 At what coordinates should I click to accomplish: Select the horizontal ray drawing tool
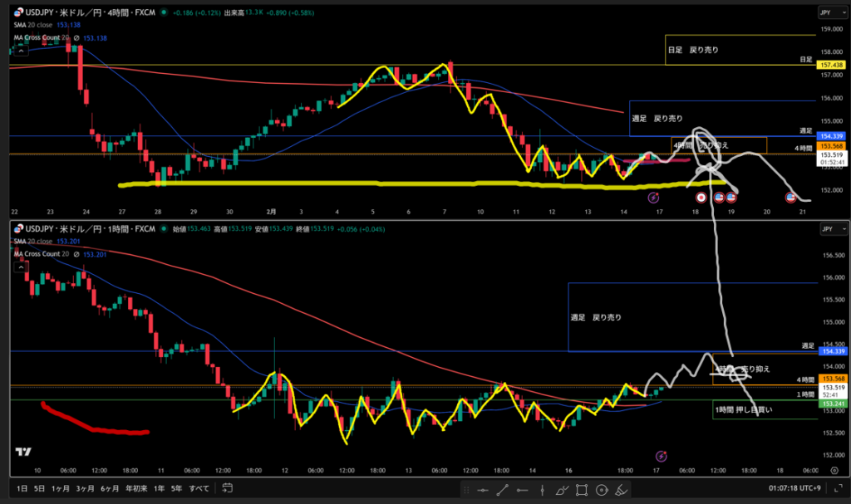(522, 489)
